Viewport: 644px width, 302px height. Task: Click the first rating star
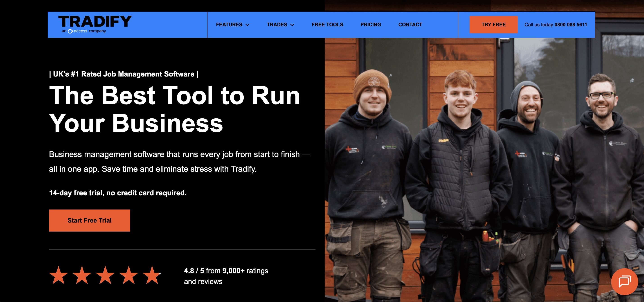point(59,275)
